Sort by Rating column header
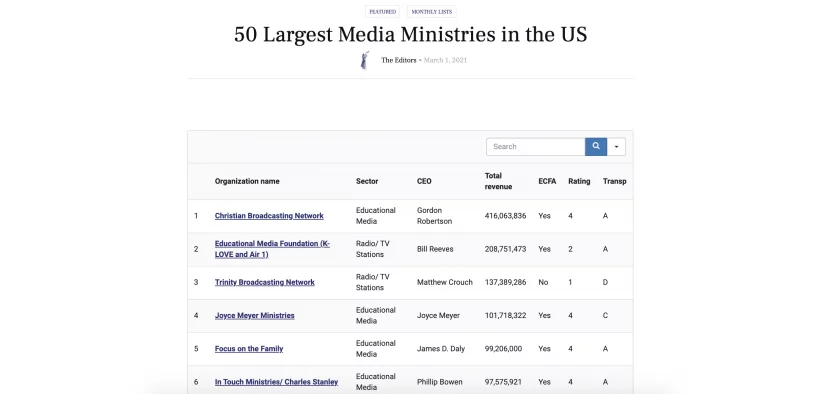Screen dimensions: 820x394 coord(579,181)
